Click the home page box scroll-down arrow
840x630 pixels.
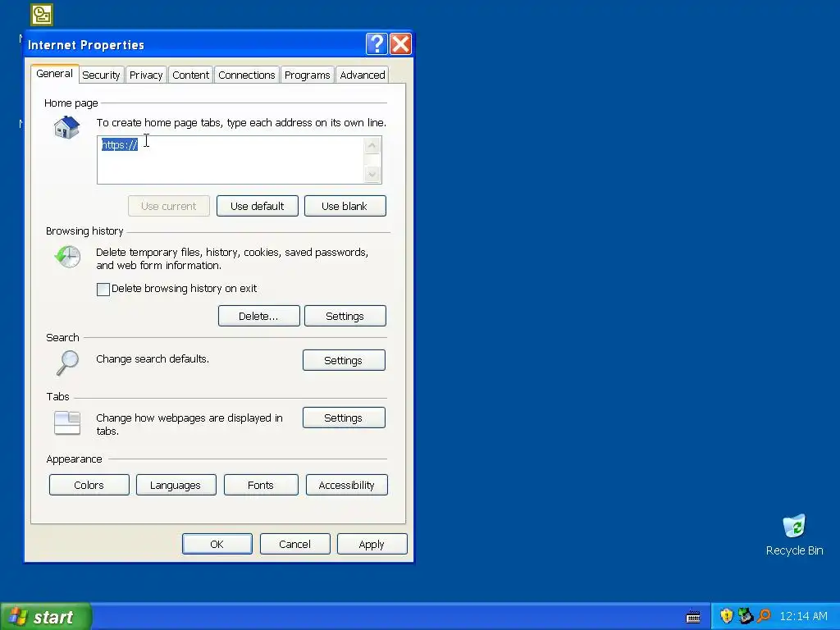[372, 174]
